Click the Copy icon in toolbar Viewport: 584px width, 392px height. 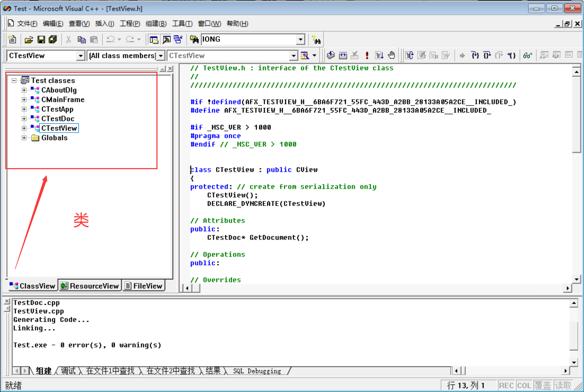tap(82, 40)
